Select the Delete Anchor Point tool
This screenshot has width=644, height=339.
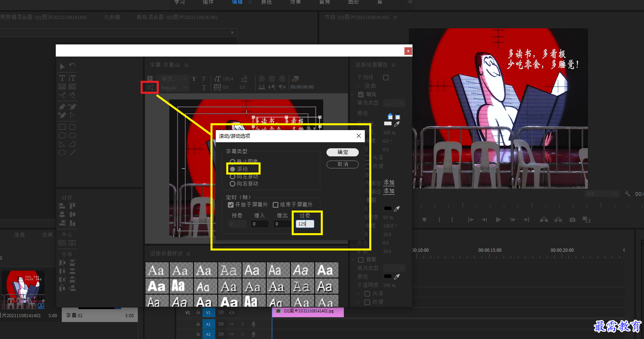(72, 107)
